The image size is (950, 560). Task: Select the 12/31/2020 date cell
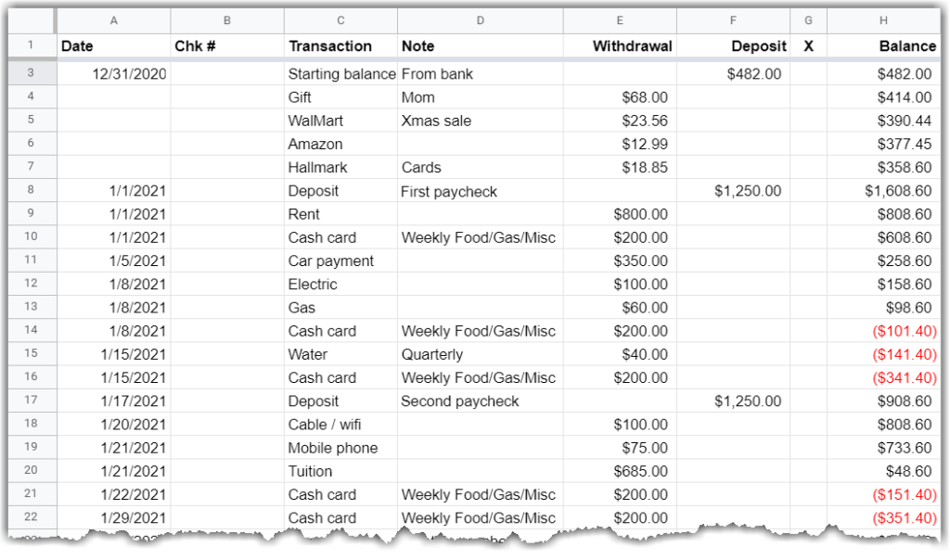coord(114,73)
